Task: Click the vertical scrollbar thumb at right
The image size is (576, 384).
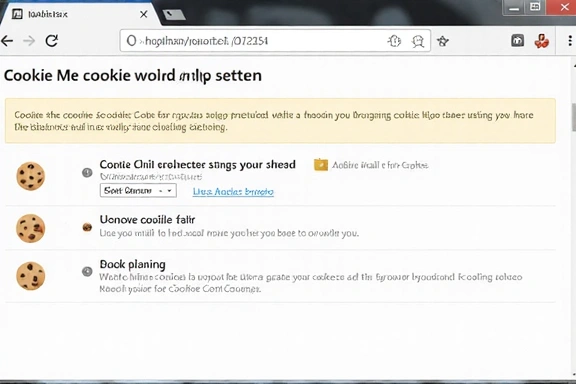Action: point(573,117)
